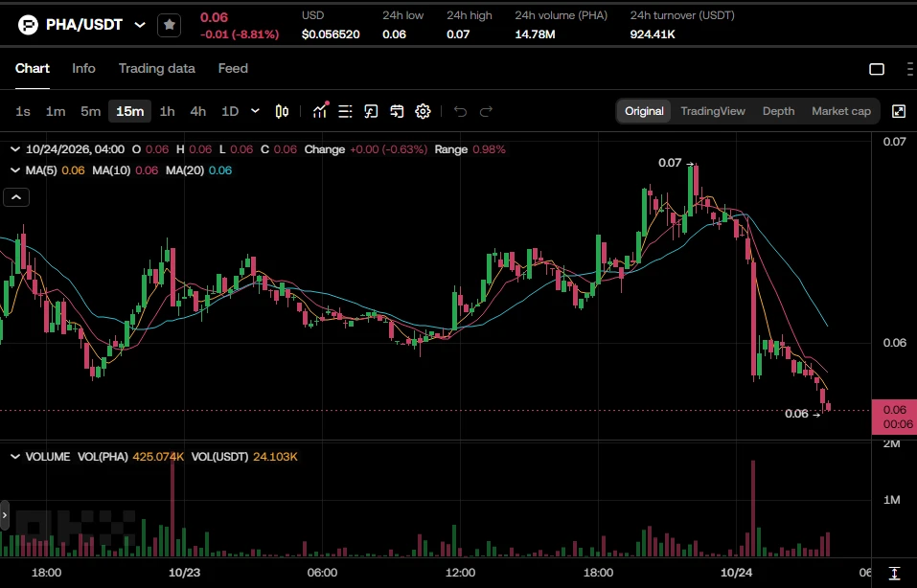Click the calendar jump-to-date icon
Image resolution: width=917 pixels, height=588 pixels.
tap(397, 111)
